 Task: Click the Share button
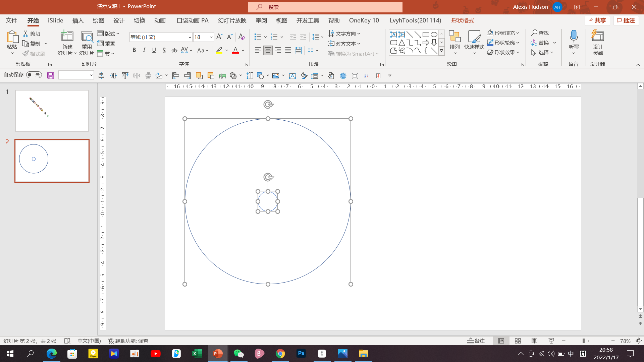597,20
